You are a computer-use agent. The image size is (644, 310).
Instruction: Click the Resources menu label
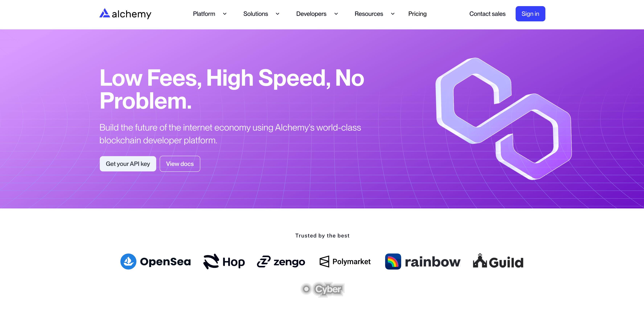[x=369, y=14]
